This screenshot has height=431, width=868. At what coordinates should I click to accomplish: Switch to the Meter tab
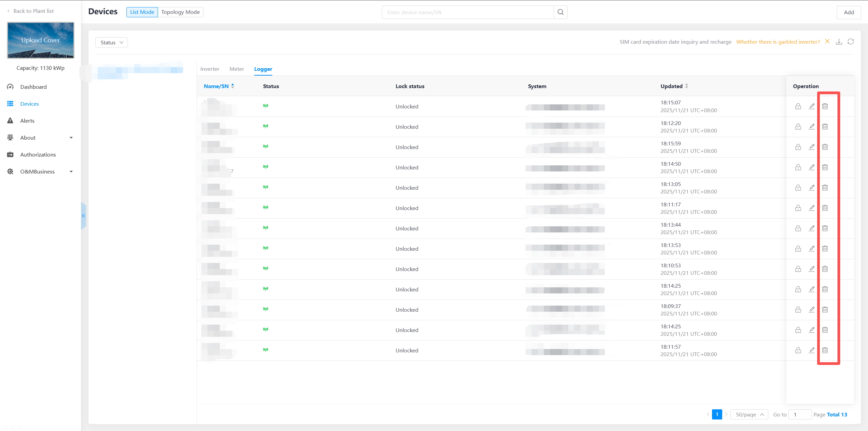[x=237, y=69]
